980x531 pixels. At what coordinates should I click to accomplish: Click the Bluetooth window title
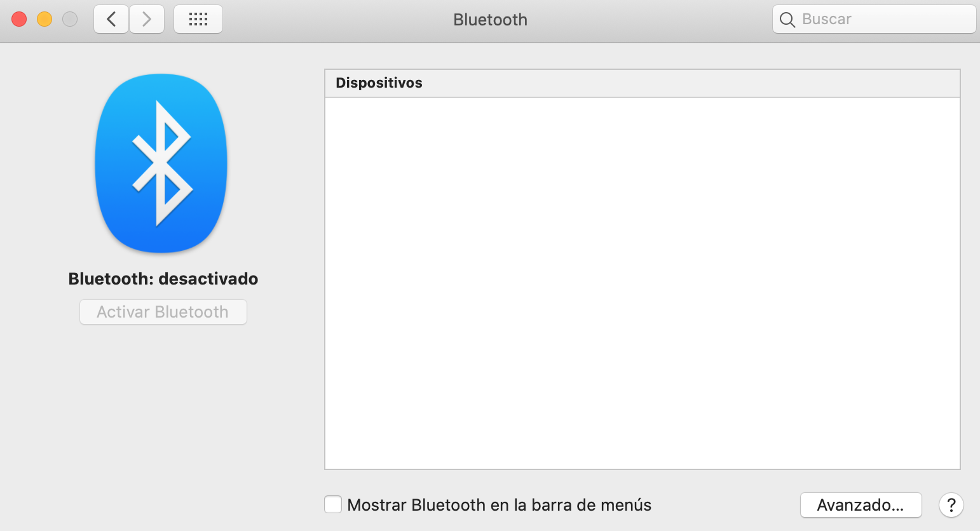click(490, 20)
